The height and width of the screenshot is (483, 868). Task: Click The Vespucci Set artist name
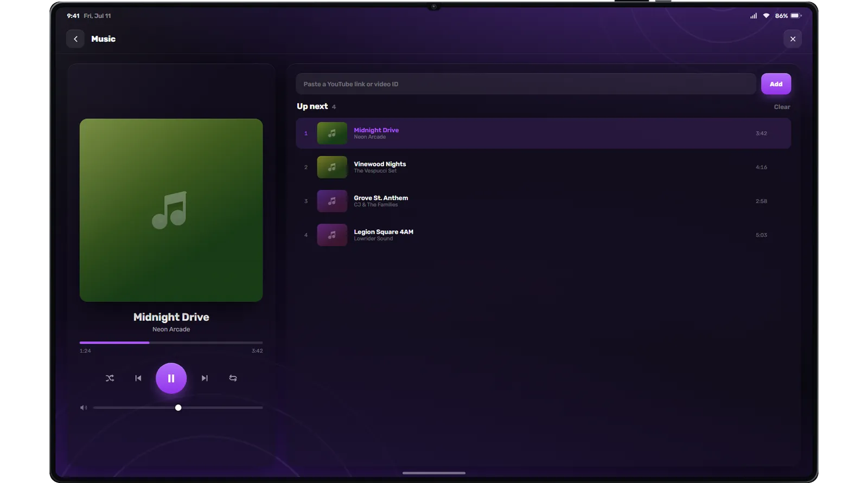[x=375, y=171]
